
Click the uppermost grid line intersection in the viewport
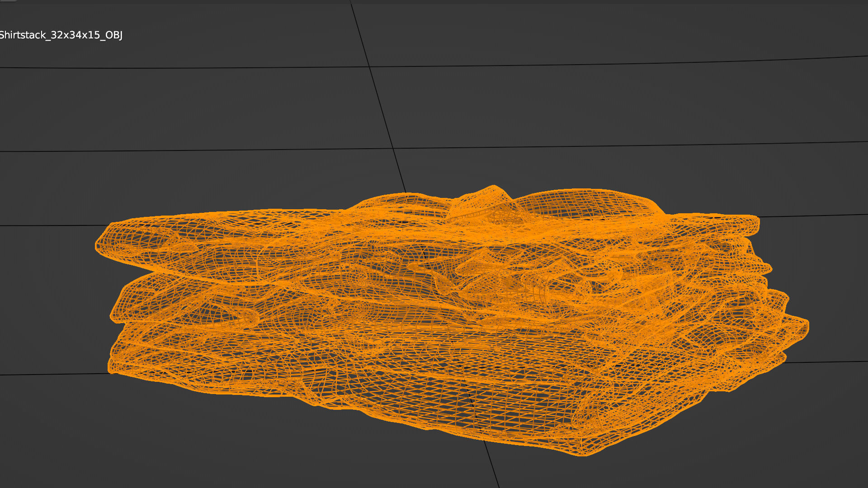pos(369,67)
